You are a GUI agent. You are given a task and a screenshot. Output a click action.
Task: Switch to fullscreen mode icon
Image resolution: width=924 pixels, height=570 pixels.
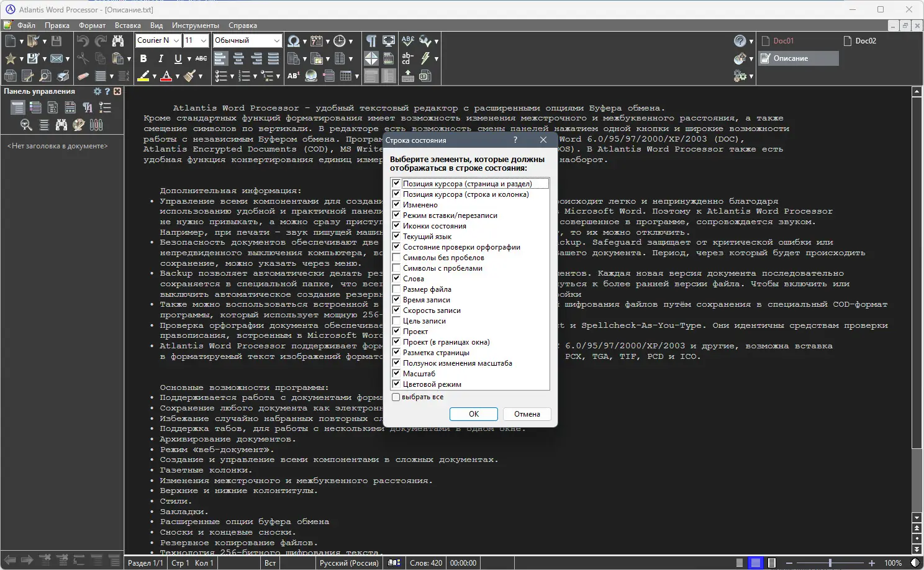pos(389,41)
